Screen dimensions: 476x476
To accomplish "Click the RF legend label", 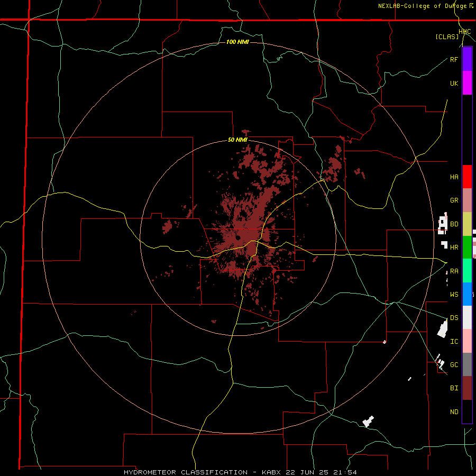I will (454, 59).
